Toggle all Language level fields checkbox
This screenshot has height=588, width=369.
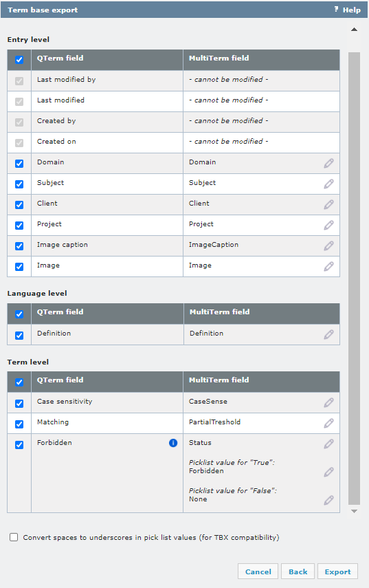[19, 314]
